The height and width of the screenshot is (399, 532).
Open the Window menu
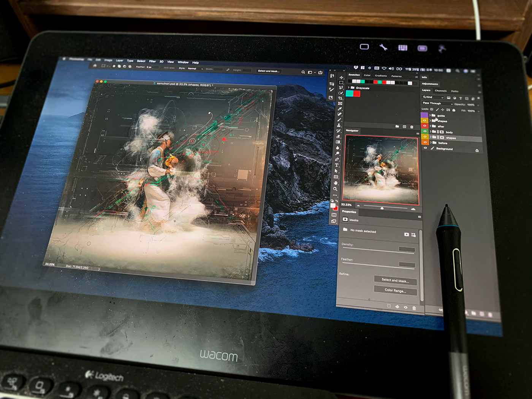183,62
